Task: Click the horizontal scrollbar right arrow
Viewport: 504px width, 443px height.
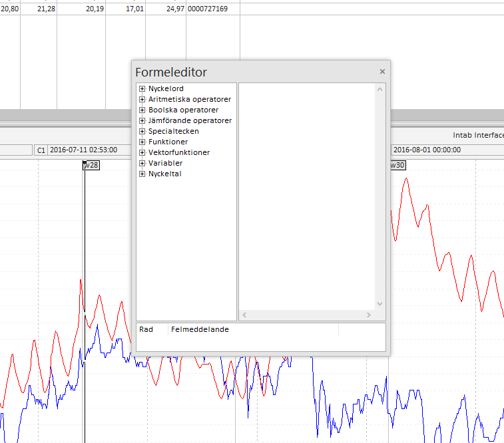Action: [369, 315]
